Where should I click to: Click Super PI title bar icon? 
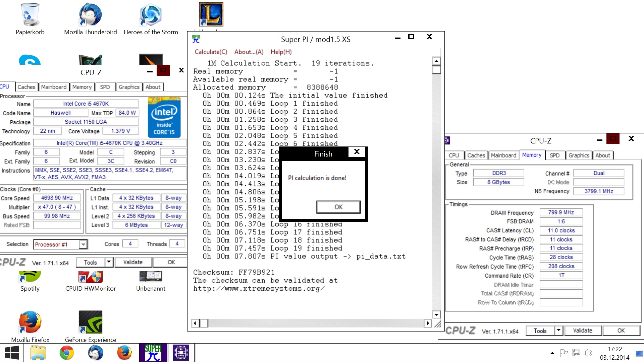click(x=196, y=39)
